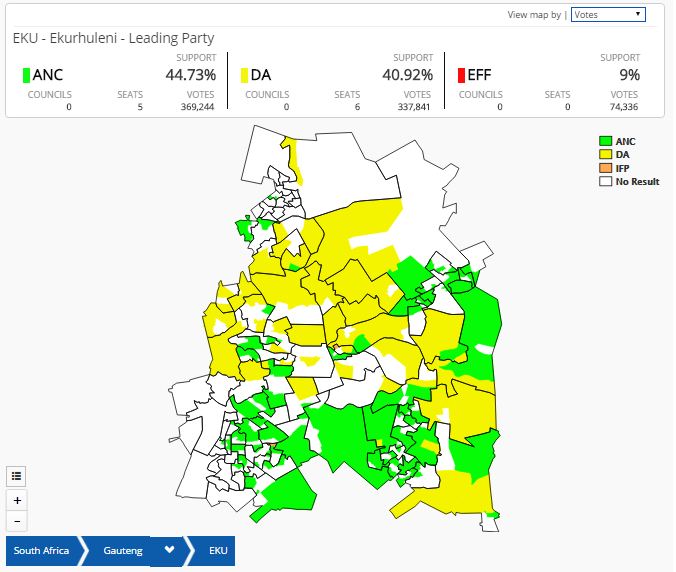Select EKU breadcrumb item
This screenshot has height=572, width=676.
218,551
